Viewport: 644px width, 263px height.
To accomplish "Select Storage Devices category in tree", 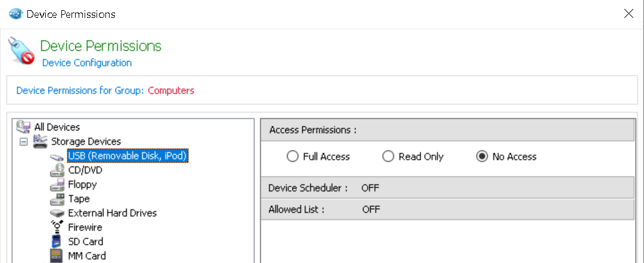I will coord(86,142).
